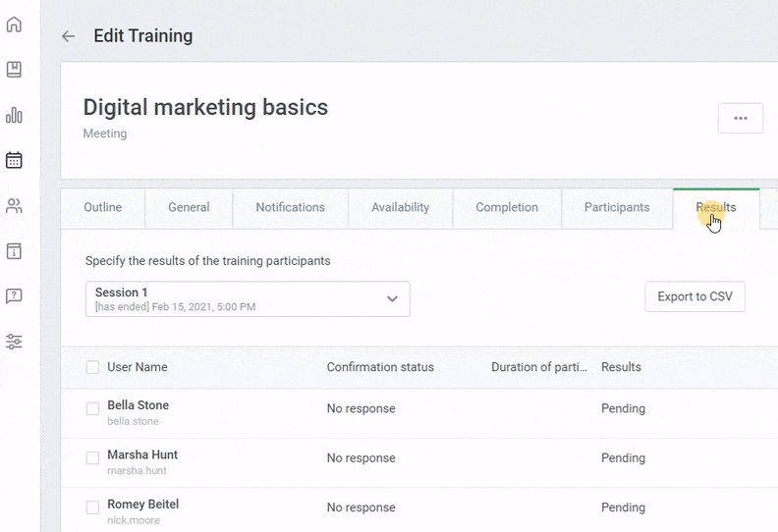Image resolution: width=778 pixels, height=532 pixels.
Task: Open the users icon in sidebar
Action: tap(14, 206)
